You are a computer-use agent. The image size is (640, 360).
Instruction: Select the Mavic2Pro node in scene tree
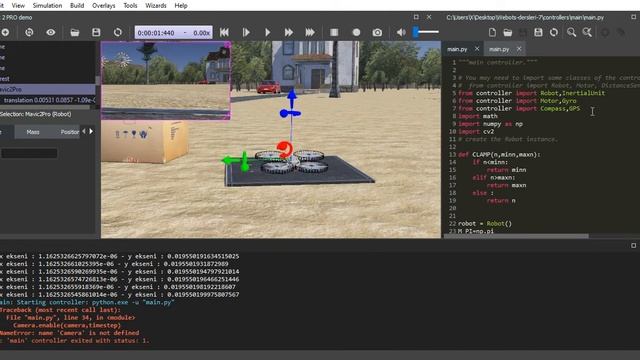pyautogui.click(x=48, y=89)
